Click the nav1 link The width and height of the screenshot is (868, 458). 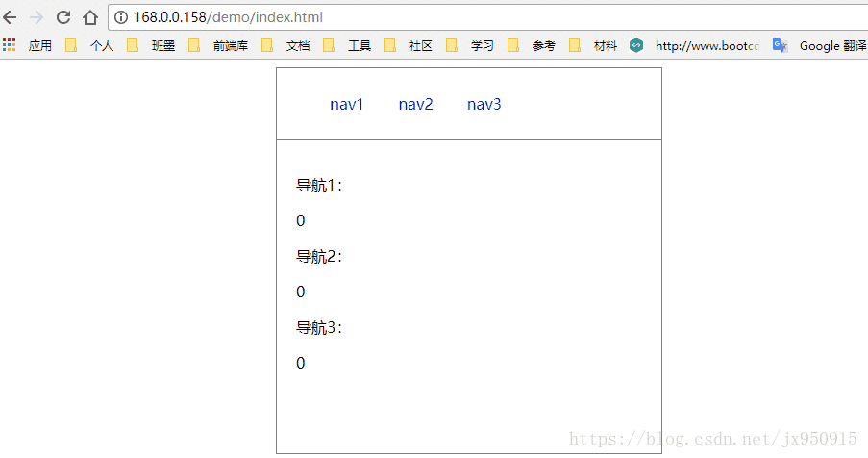(x=347, y=104)
